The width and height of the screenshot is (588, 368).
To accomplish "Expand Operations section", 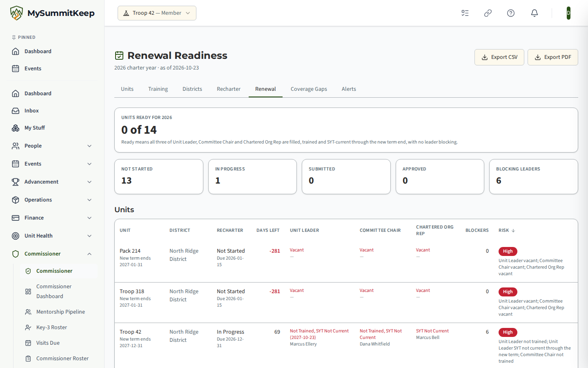I will (x=52, y=200).
